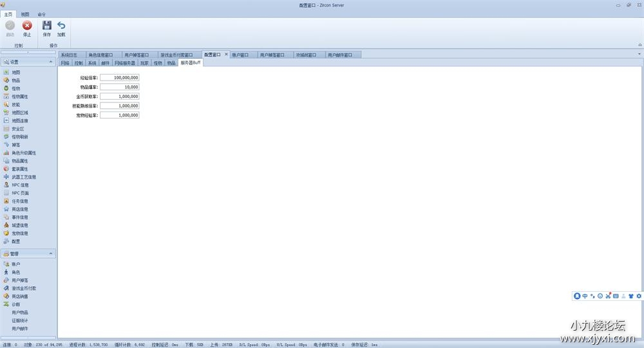The image size is (644, 348).
Task: Select the 玩家 player config sub-tab
Action: click(144, 63)
